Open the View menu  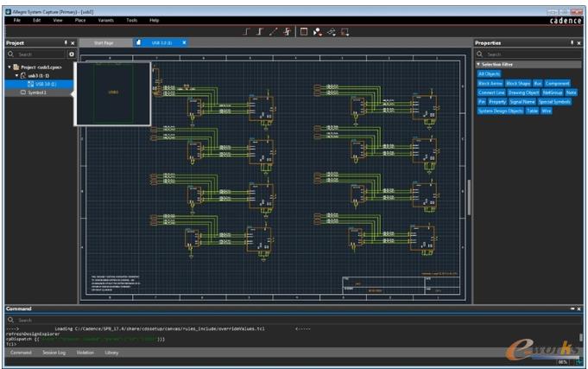click(58, 20)
